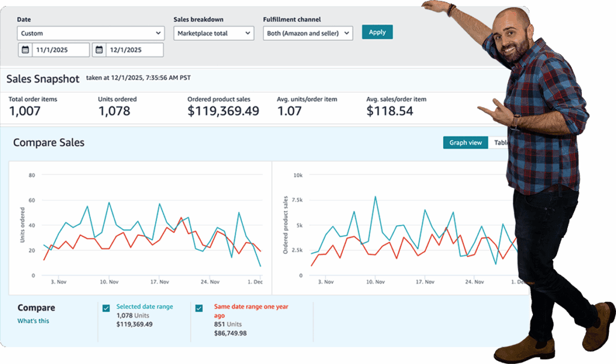Click the start date calendar icon

[25, 50]
